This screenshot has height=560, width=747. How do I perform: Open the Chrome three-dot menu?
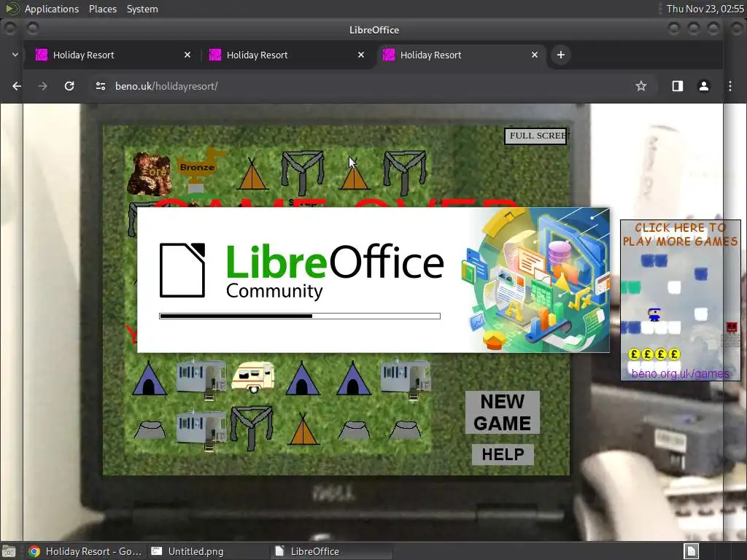point(729,86)
